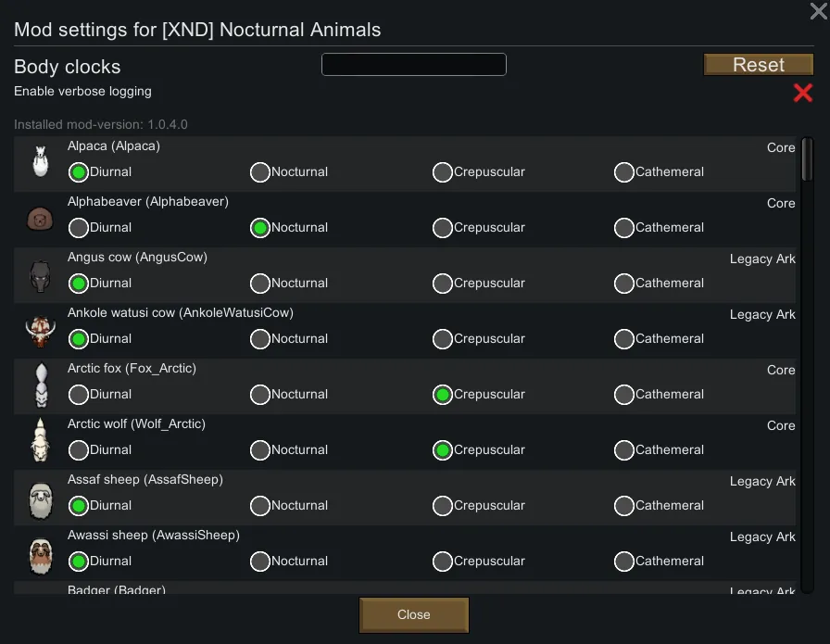The image size is (830, 644).
Task: Select Cathemeral for Angus cow
Action: 624,284
